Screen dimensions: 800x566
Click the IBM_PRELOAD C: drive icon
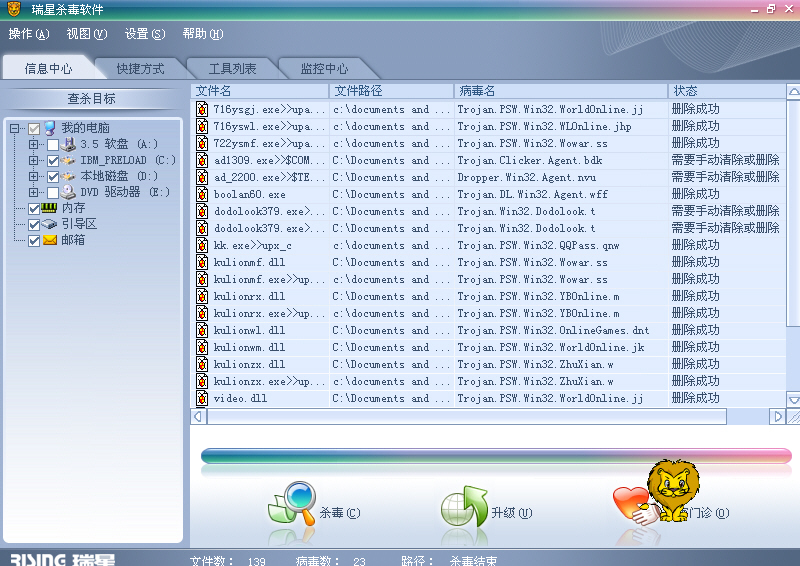click(x=68, y=160)
